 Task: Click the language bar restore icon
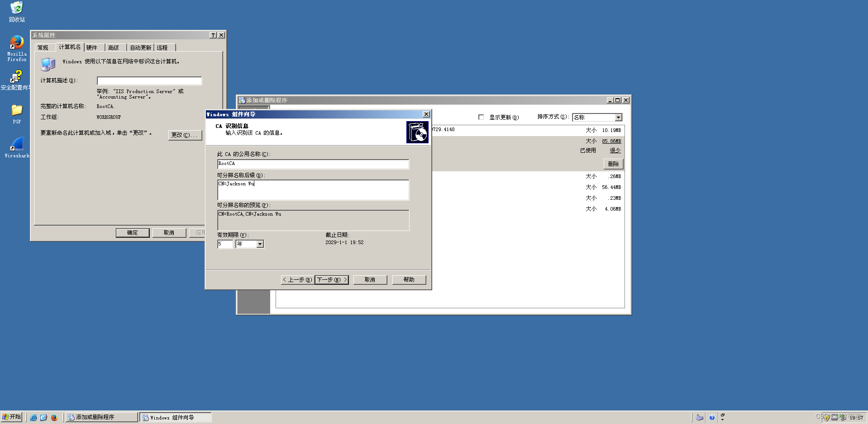point(722,415)
